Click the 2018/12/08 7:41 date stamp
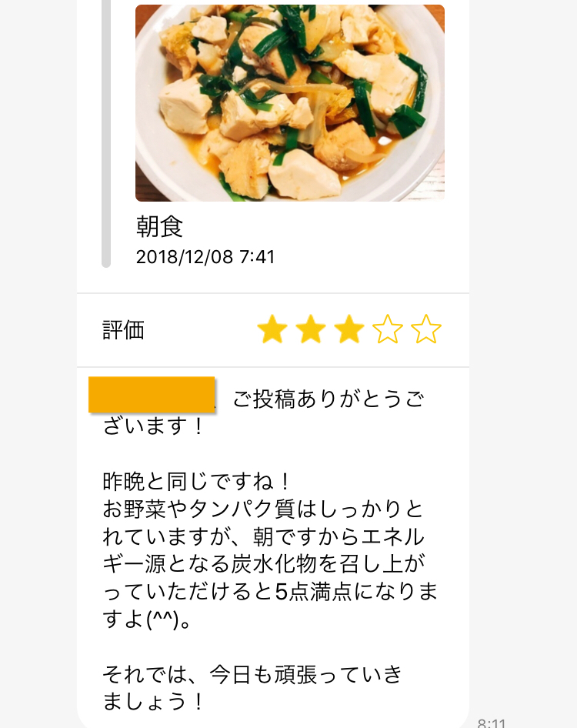577x728 pixels. point(205,257)
